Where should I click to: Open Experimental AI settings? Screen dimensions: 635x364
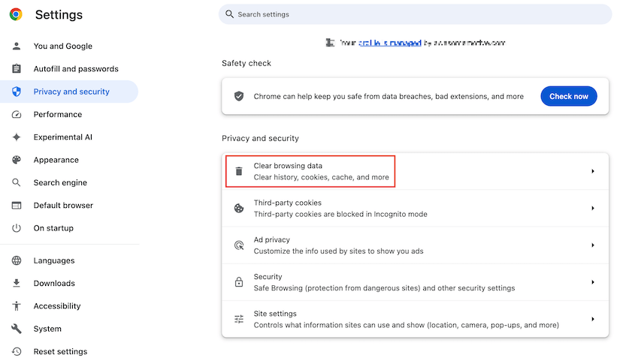click(x=69, y=137)
